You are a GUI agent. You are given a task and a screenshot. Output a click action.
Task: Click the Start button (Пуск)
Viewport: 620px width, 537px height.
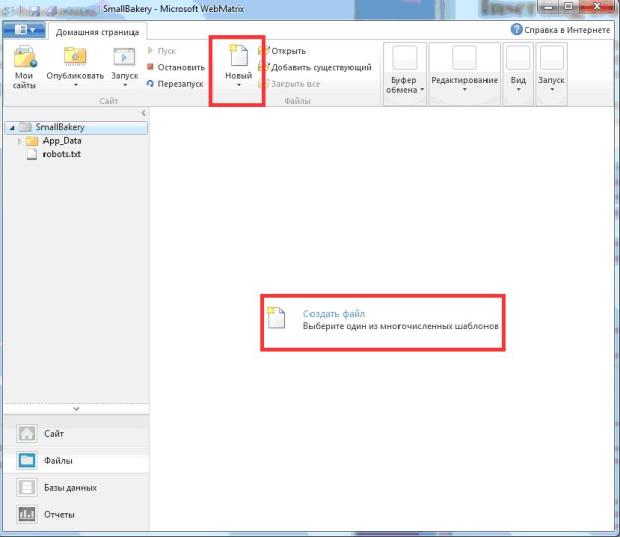point(161,51)
